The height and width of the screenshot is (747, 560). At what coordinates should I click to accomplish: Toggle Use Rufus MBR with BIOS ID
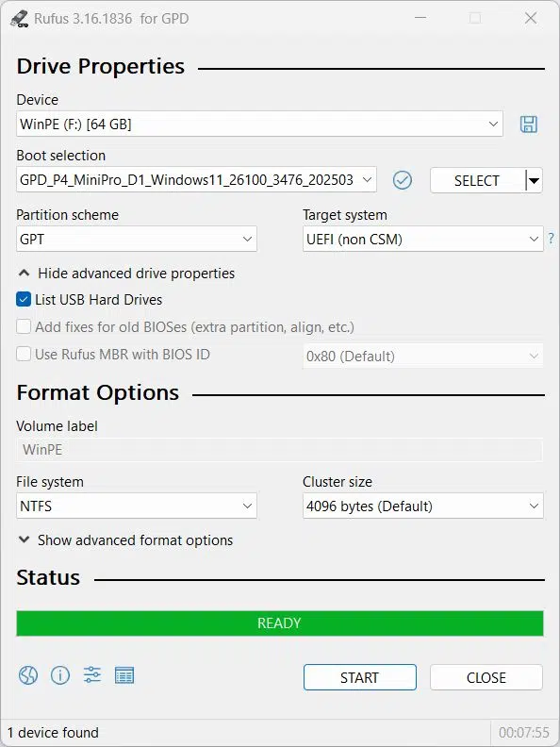coord(24,355)
